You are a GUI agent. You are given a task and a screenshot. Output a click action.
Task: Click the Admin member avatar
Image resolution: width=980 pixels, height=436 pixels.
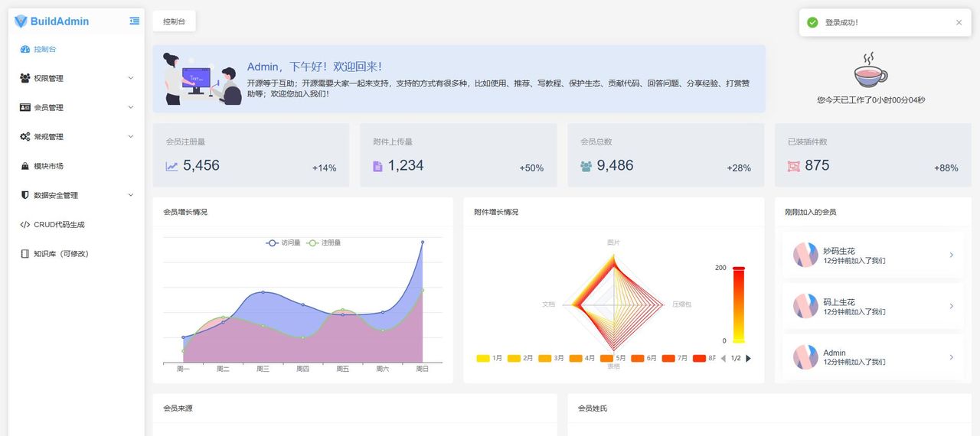pos(805,357)
